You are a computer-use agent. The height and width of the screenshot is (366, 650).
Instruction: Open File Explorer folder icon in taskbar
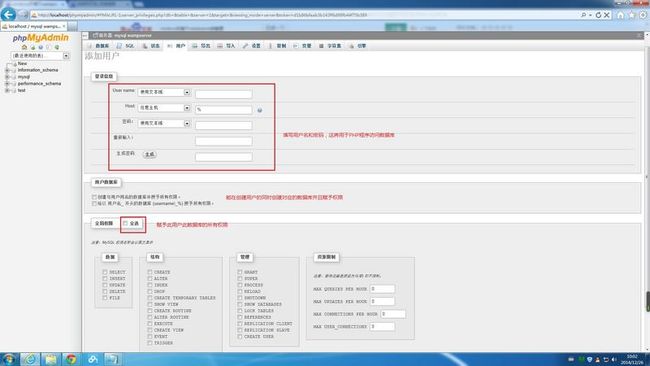tap(51, 359)
